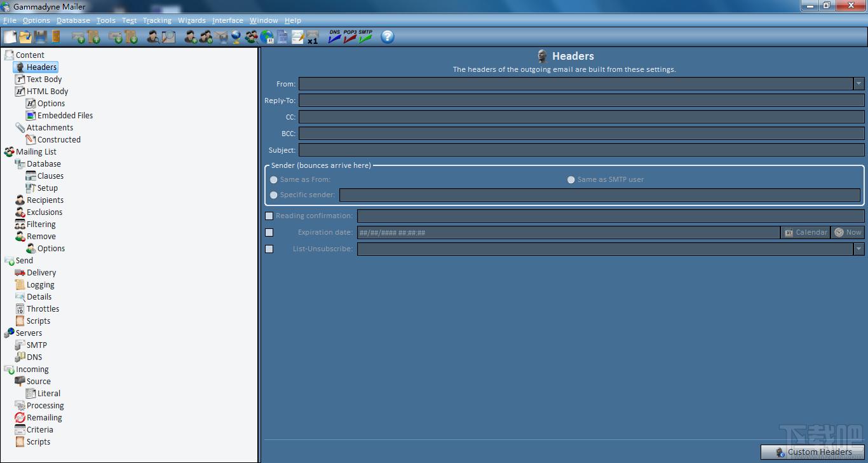Open the Recipients tree item
The height and width of the screenshot is (463, 868).
pos(39,200)
